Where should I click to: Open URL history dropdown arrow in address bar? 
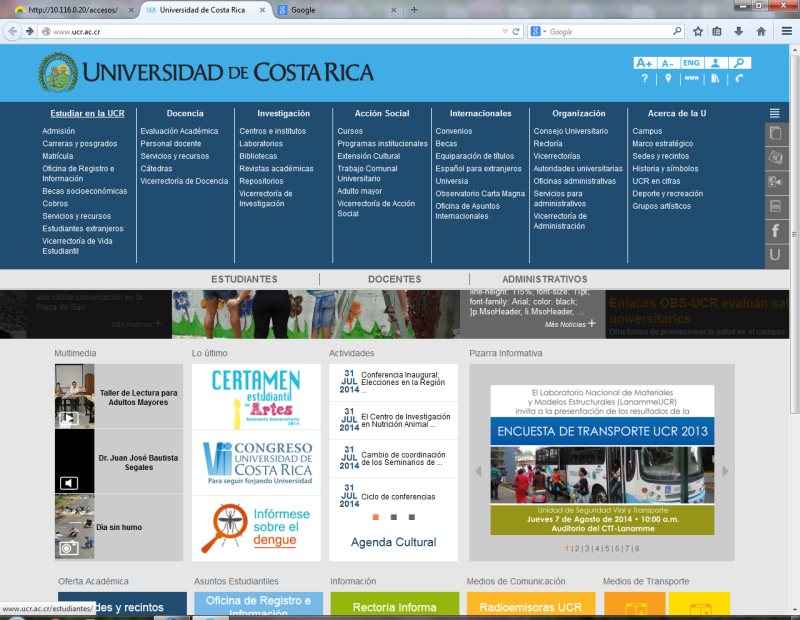coord(505,32)
